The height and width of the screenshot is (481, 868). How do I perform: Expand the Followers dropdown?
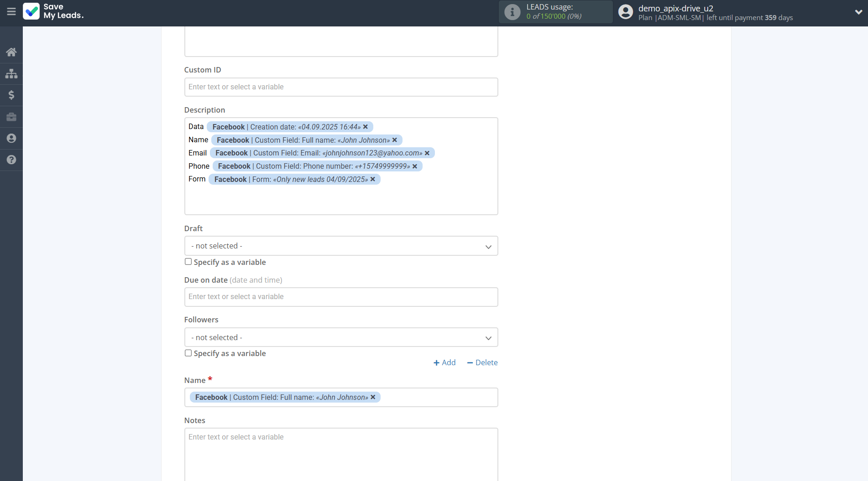[341, 337]
